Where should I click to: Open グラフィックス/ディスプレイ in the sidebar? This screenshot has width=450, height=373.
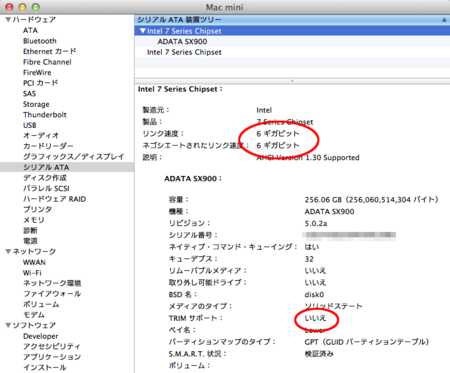coord(73,157)
